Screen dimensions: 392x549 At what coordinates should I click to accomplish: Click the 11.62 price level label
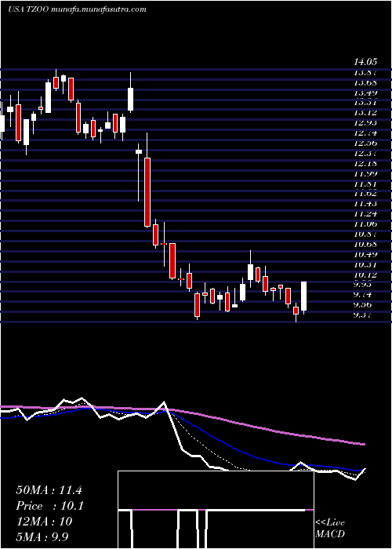[365, 193]
